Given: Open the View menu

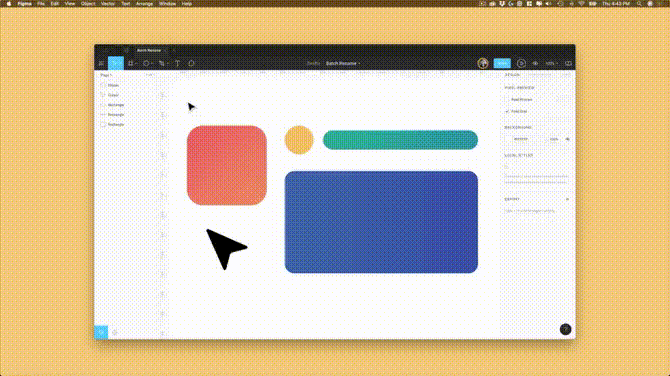Looking at the screenshot, I should coord(70,3).
